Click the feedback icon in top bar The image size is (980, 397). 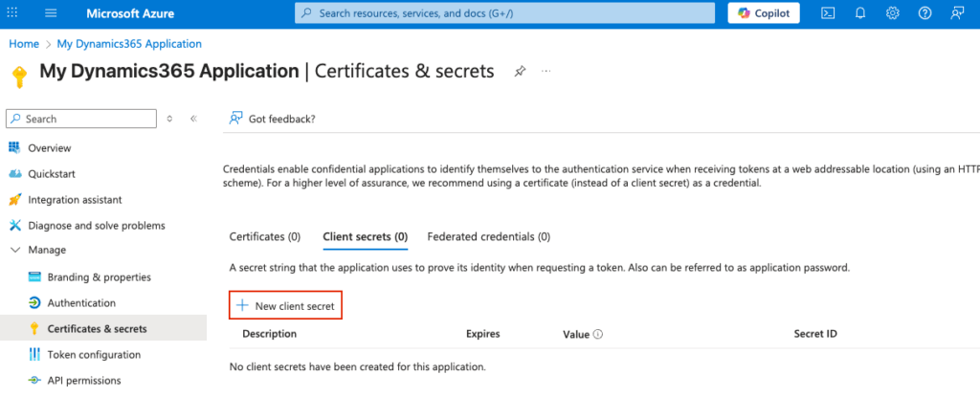(956, 13)
